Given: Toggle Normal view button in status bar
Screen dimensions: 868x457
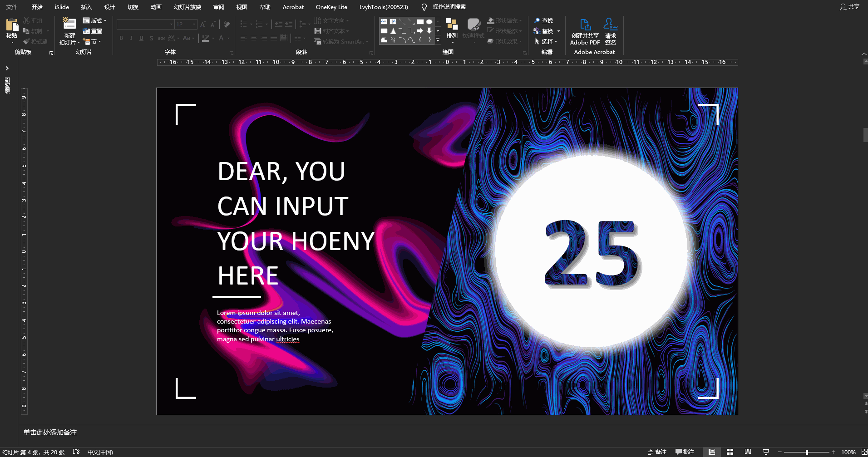Looking at the screenshot, I should coord(712,452).
